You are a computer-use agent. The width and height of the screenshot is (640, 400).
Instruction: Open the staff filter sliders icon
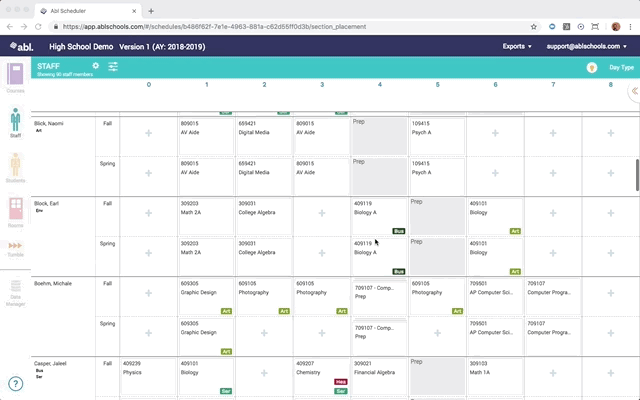click(x=113, y=66)
